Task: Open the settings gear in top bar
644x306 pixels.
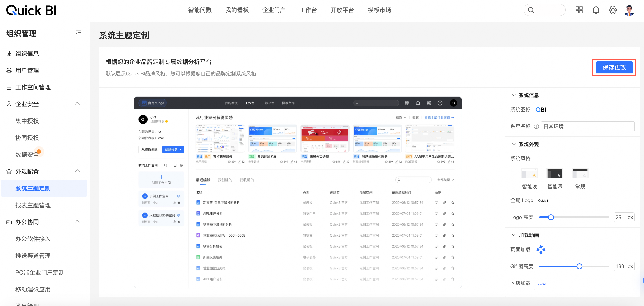Action: (x=612, y=10)
